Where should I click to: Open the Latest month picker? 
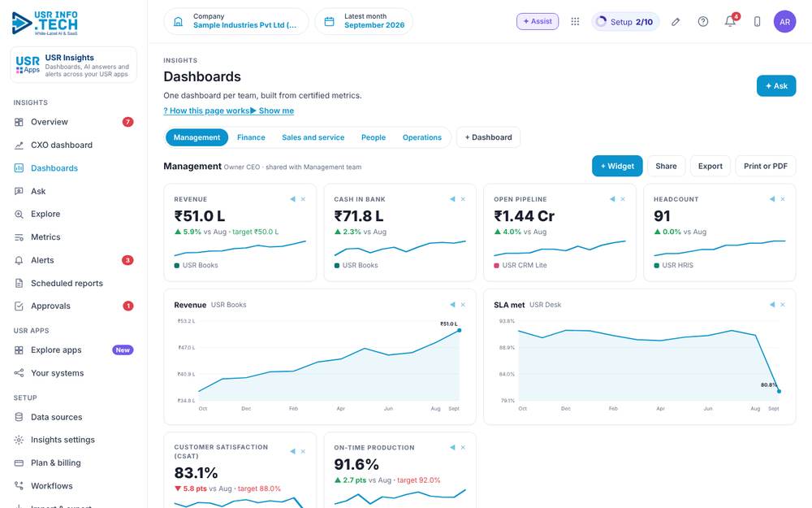point(364,21)
